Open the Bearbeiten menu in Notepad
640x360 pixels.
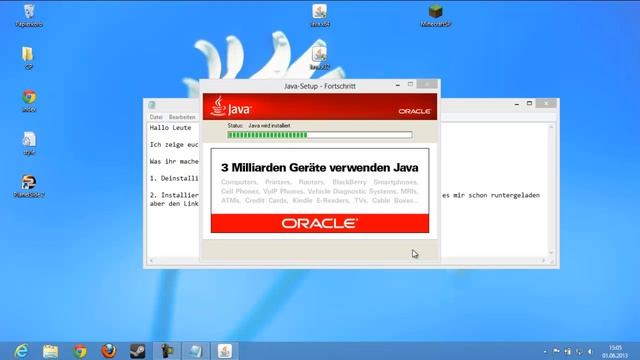point(182,117)
